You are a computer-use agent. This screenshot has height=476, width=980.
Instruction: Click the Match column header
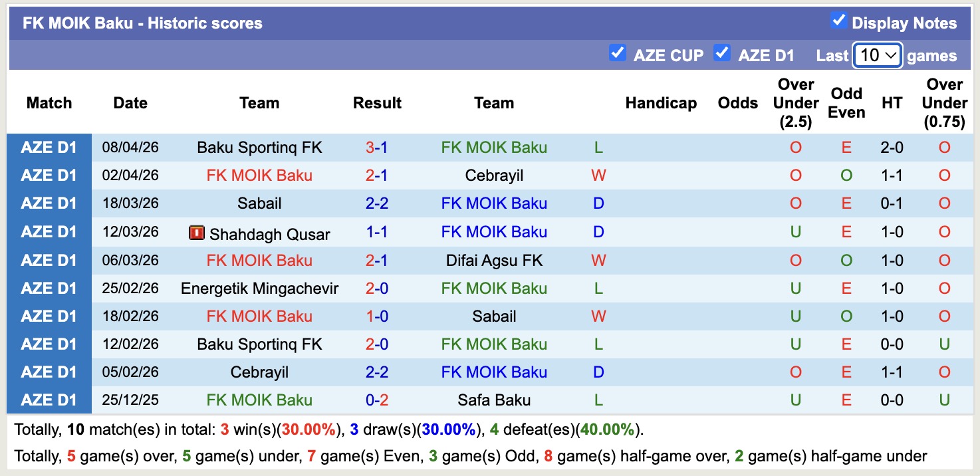(49, 103)
